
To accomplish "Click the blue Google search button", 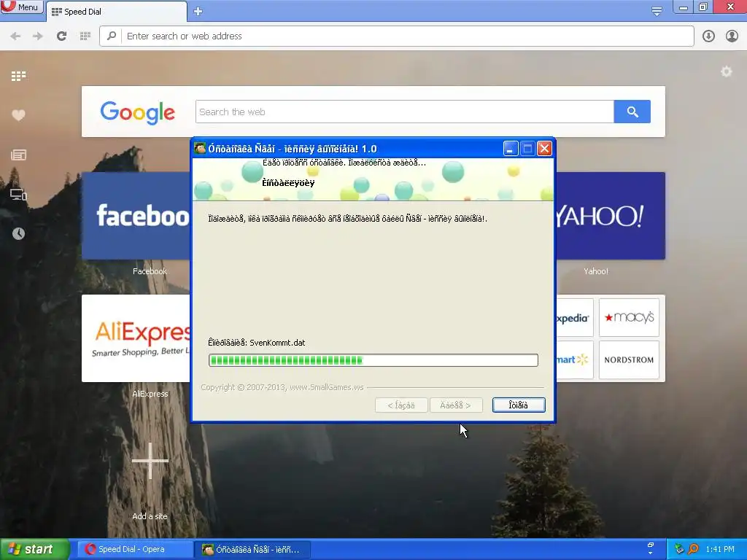I will (632, 112).
